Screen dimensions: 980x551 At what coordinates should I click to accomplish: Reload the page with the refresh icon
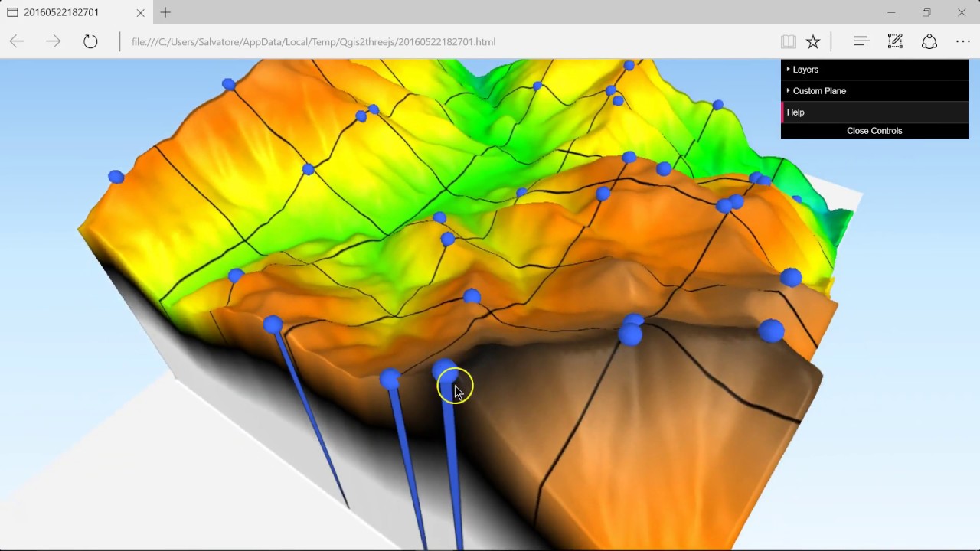tap(90, 41)
